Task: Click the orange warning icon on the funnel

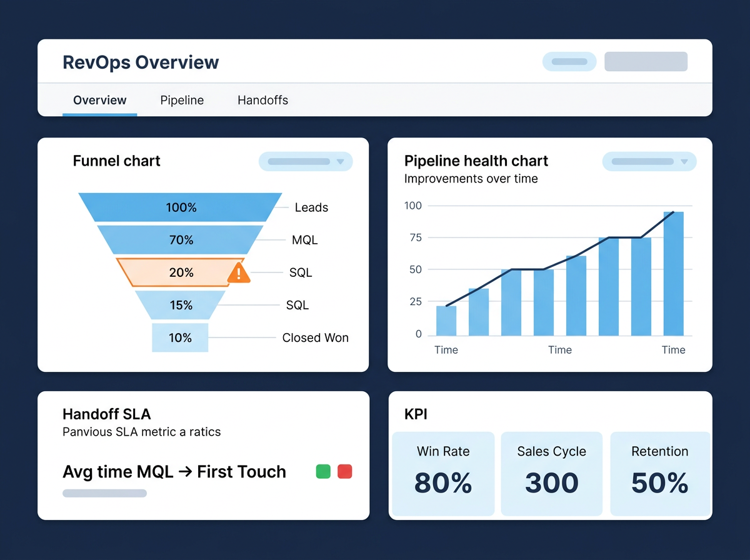Action: pyautogui.click(x=239, y=272)
